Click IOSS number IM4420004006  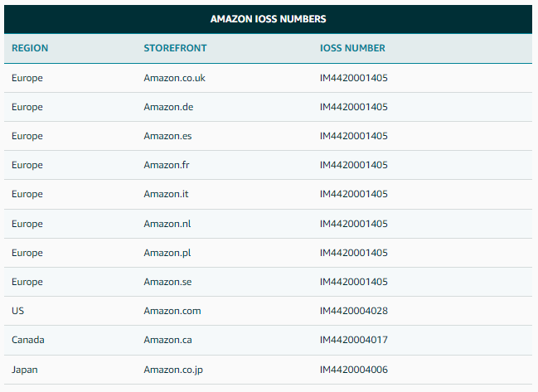pos(353,370)
